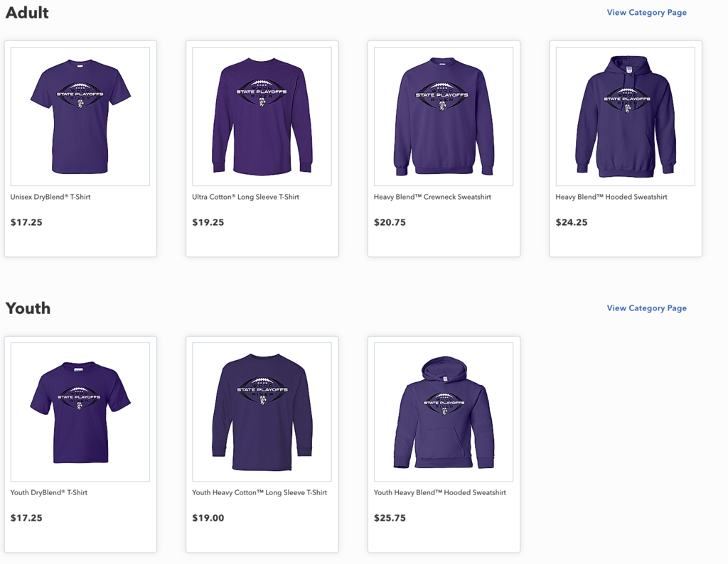This screenshot has height=564, width=728.
Task: Click the Ultra Cotton Long Sleeve T-Shirt image
Action: (x=262, y=116)
